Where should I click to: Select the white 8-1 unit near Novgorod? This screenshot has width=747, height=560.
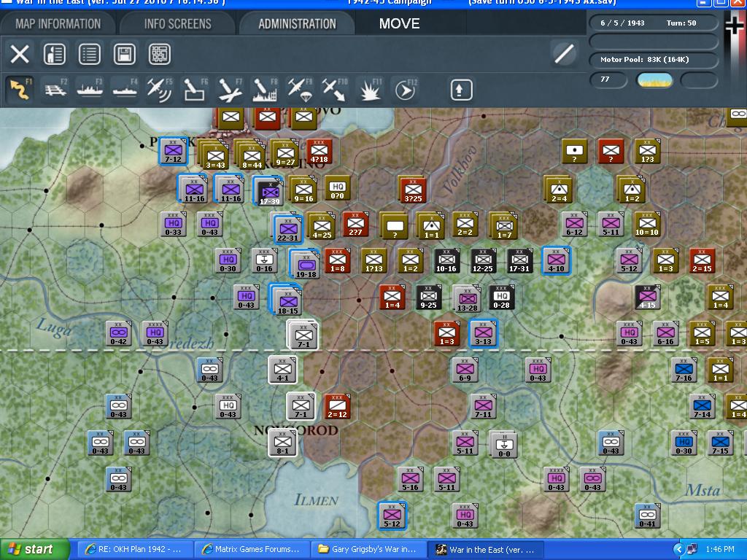coord(282,443)
